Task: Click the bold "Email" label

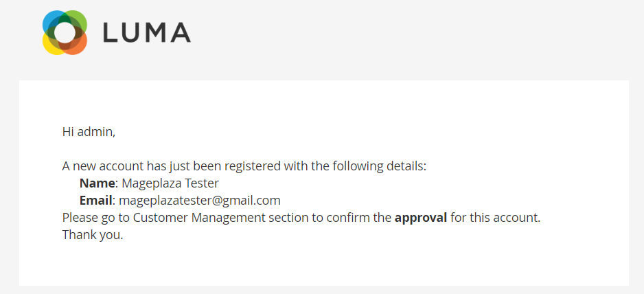Action: click(95, 201)
